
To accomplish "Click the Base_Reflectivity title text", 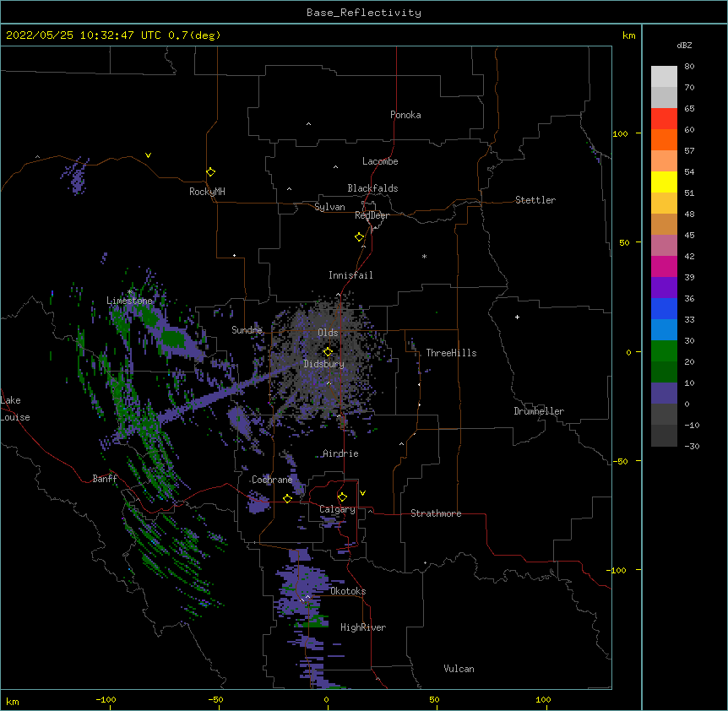I will click(364, 13).
